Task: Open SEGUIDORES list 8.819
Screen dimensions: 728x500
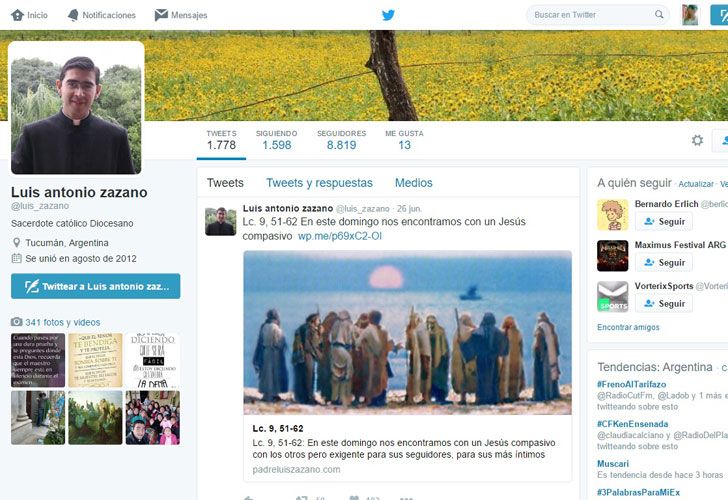Action: [342, 140]
